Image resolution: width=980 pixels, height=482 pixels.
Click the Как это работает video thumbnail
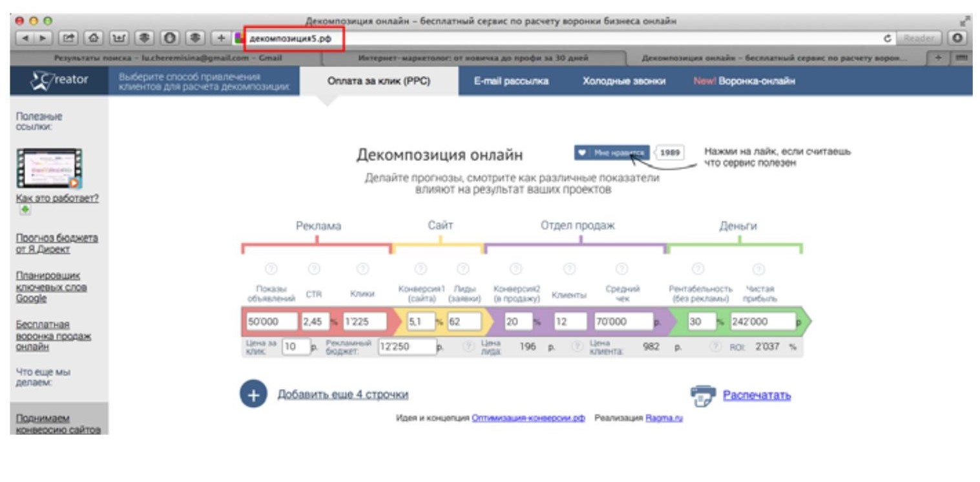coord(50,169)
